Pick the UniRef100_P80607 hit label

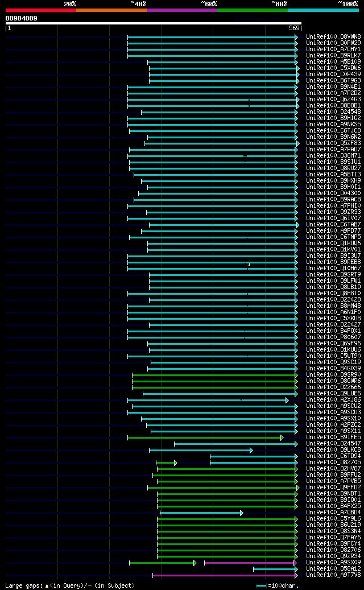pos(333,337)
